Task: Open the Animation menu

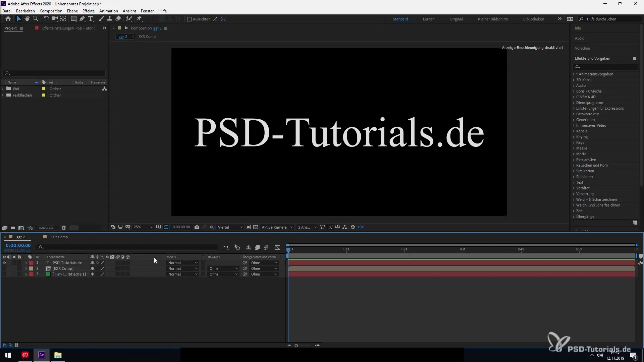Action: [108, 11]
